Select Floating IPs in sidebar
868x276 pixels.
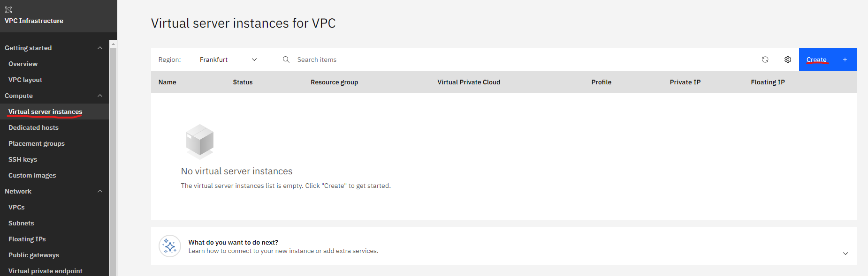coord(27,239)
